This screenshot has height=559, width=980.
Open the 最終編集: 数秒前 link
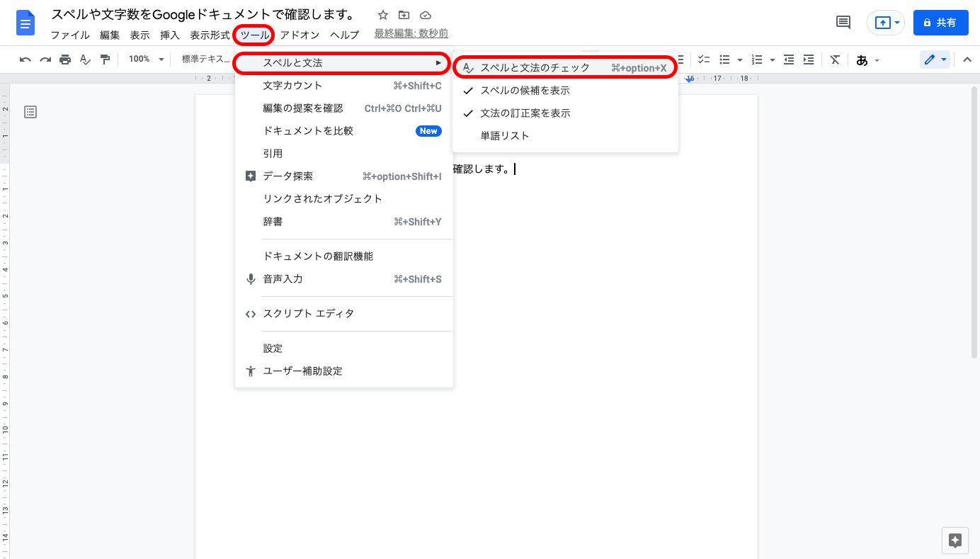pyautogui.click(x=411, y=34)
